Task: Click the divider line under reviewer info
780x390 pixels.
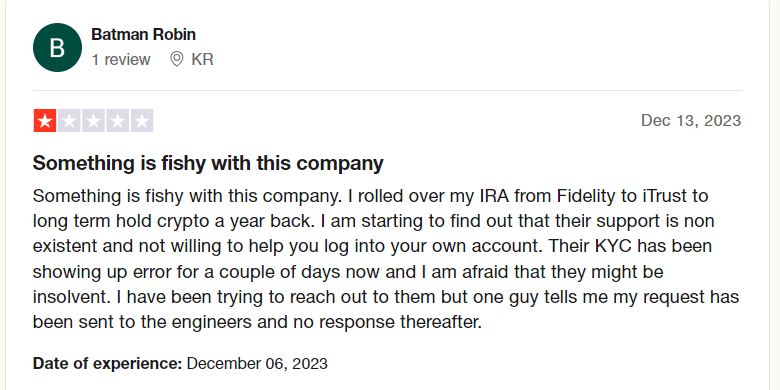Action: coord(388,91)
